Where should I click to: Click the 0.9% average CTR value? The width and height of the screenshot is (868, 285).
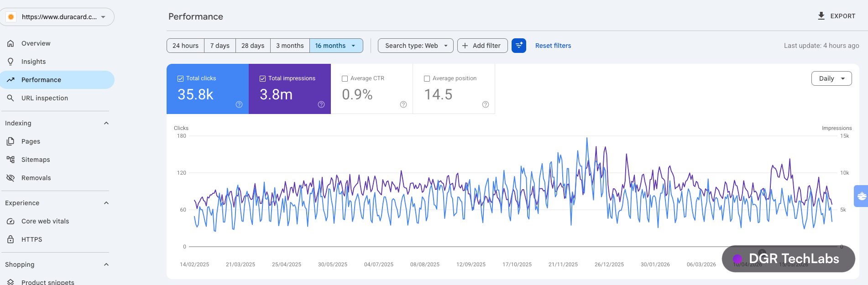click(x=357, y=94)
